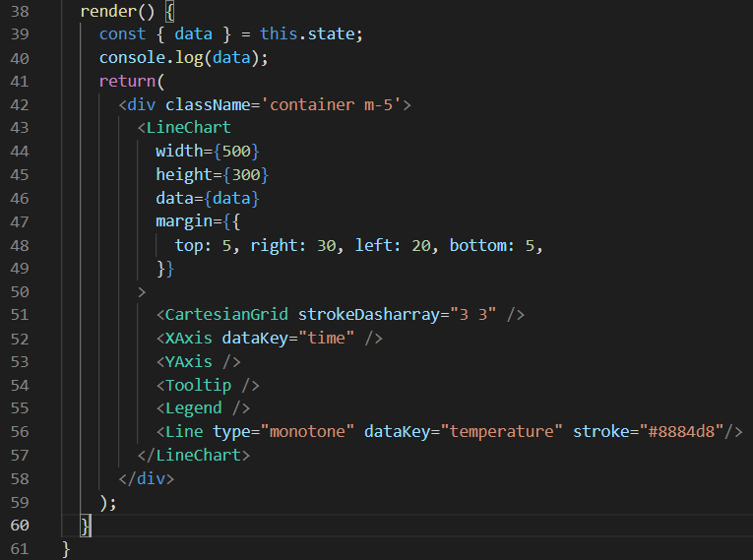Click the YAxis tag name

[189, 361]
